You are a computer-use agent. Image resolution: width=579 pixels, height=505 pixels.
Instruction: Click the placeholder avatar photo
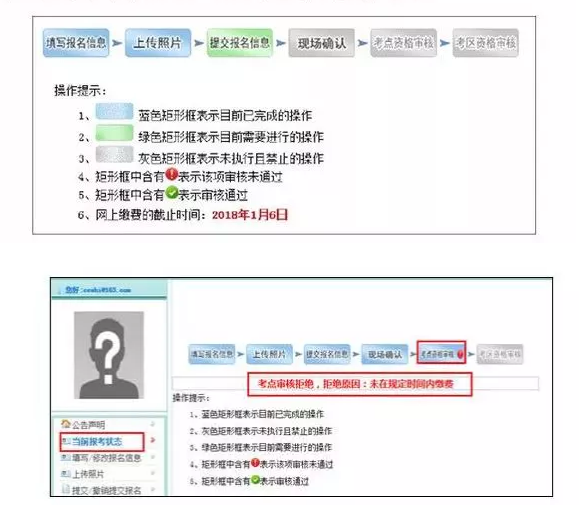(109, 355)
